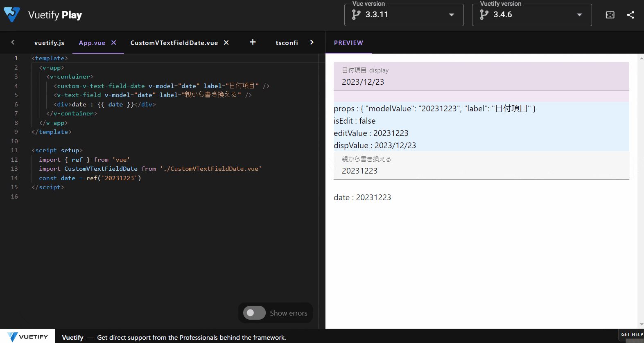Screen dimensions: 644x343
Task: Click the custom-v-text-field-date code line
Action: [x=162, y=86]
